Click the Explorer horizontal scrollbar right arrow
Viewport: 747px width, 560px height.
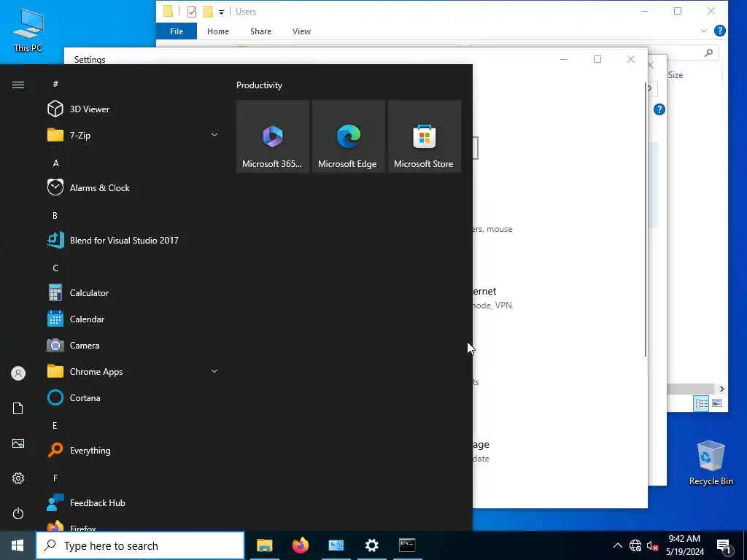(721, 389)
